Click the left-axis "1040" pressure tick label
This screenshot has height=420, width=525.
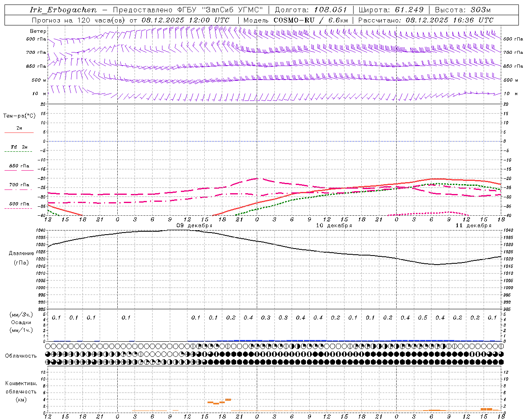(41, 231)
